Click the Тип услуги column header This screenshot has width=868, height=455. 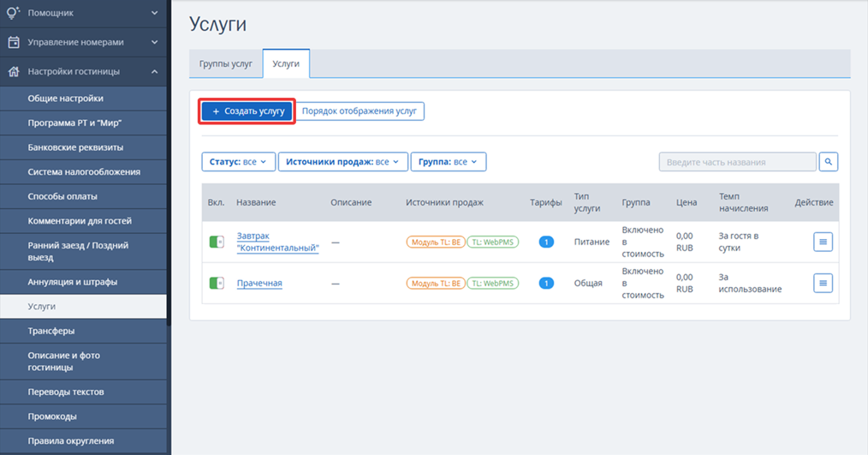(x=586, y=202)
